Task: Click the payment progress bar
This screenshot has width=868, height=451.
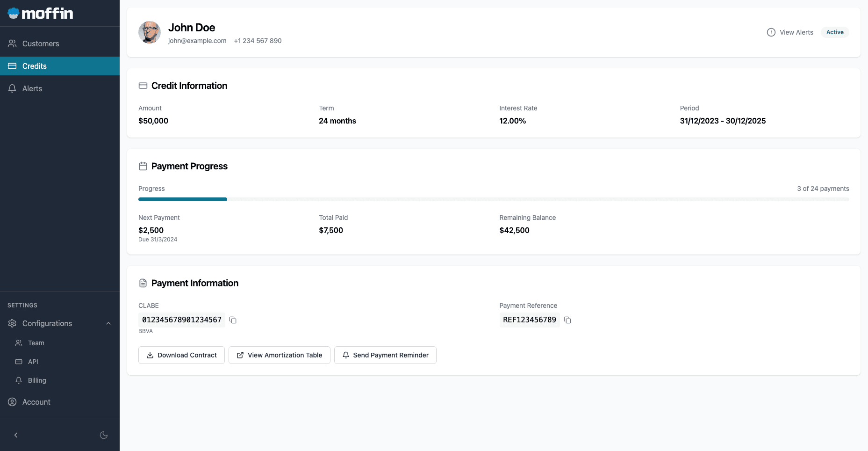Action: [x=493, y=199]
